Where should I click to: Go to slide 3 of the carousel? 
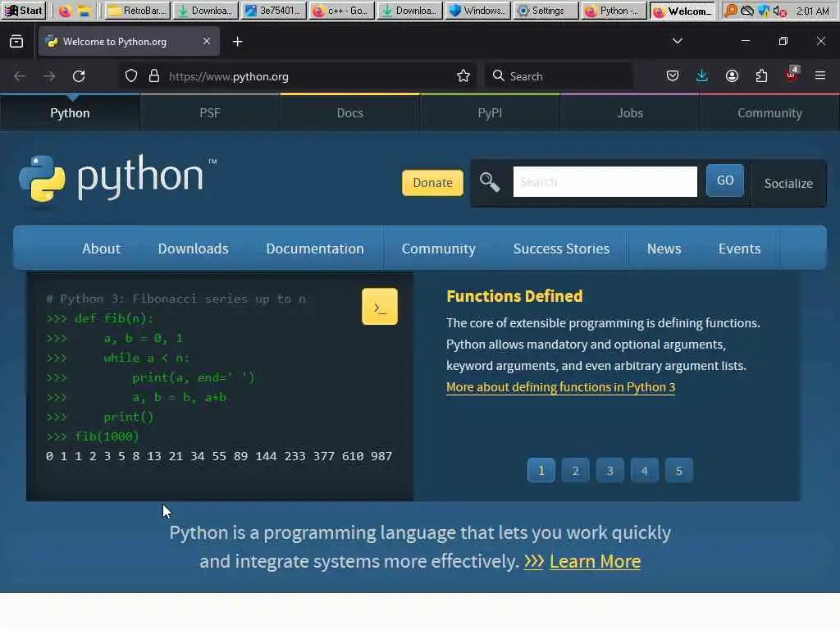point(609,470)
